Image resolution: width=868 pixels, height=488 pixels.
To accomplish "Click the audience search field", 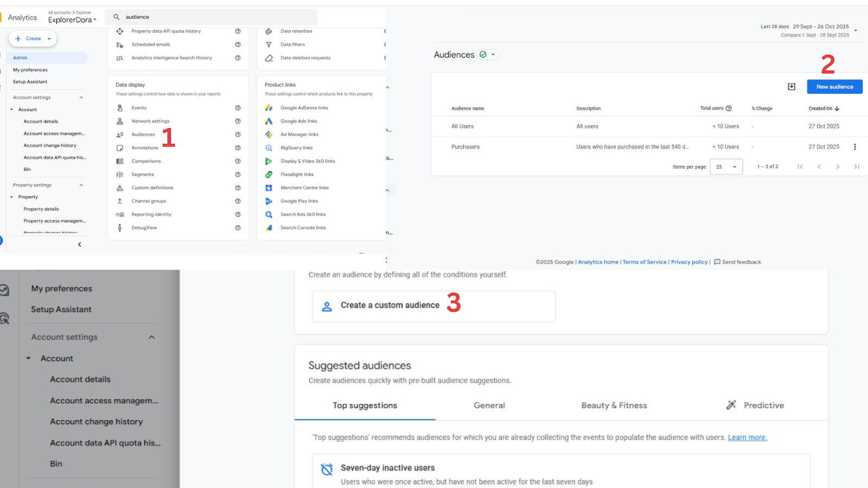I will tap(217, 17).
